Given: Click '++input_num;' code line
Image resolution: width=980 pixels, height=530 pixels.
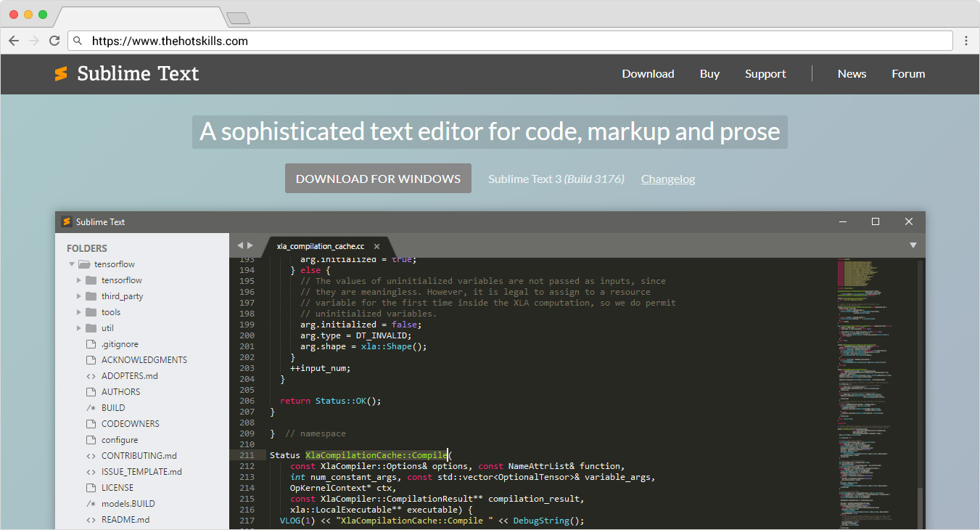Looking at the screenshot, I should click(320, 368).
